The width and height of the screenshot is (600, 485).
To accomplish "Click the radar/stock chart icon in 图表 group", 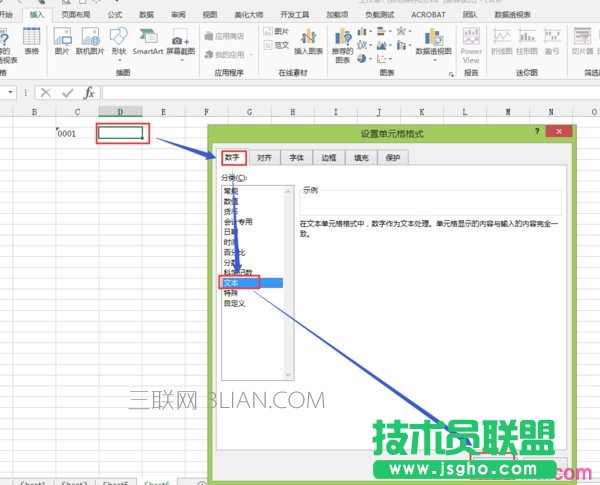I will [x=401, y=31].
